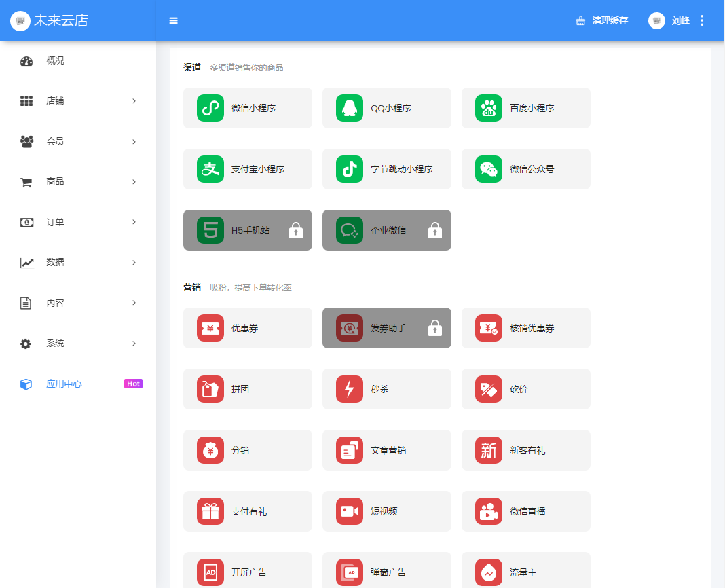Go to 概况 overview in sidebar
The width and height of the screenshot is (725, 588).
55,60
